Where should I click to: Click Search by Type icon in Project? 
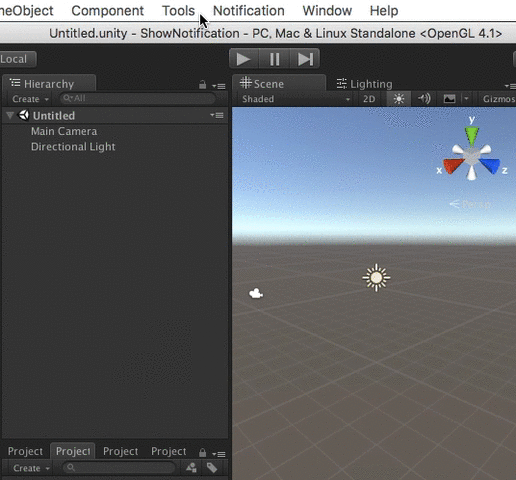191,468
